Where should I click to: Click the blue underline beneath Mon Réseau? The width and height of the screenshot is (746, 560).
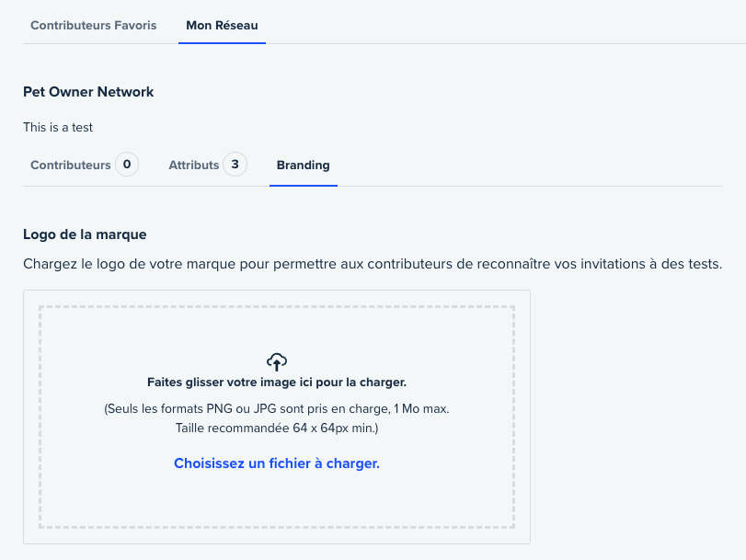223,43
